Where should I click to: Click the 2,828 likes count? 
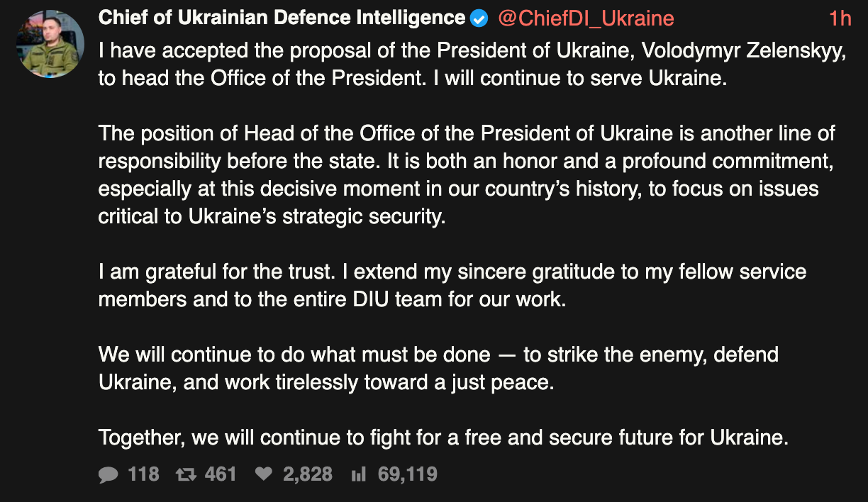[308, 474]
